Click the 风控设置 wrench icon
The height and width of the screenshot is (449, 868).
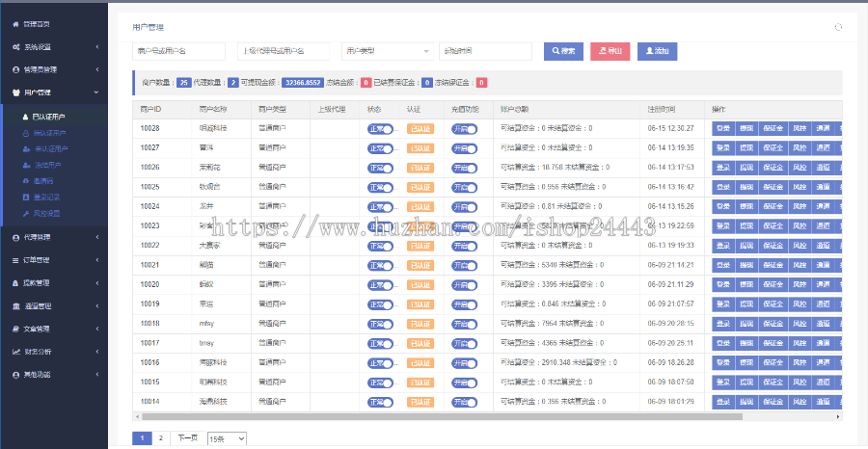click(x=25, y=212)
